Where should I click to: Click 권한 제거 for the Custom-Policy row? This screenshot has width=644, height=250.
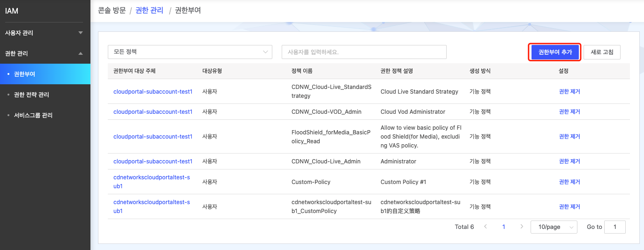[569, 182]
